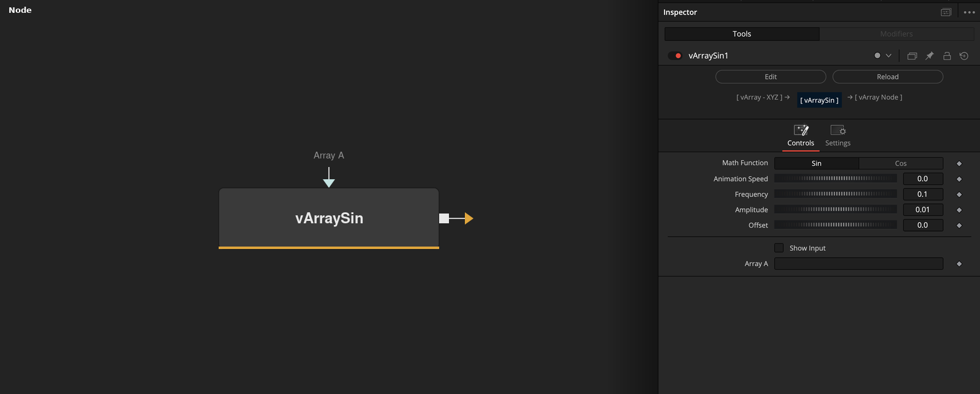Click the Reload button
The image size is (980, 394).
point(888,76)
